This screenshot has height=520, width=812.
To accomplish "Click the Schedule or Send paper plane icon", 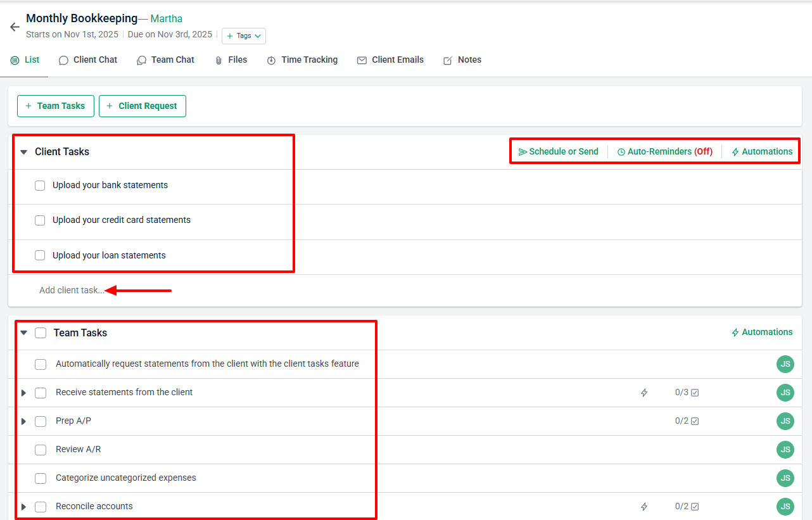I will [523, 151].
